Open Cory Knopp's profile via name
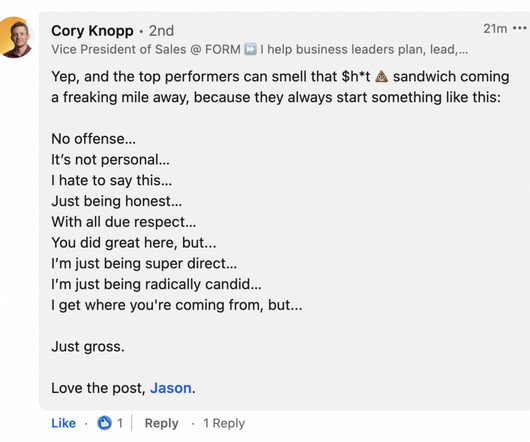 92,31
